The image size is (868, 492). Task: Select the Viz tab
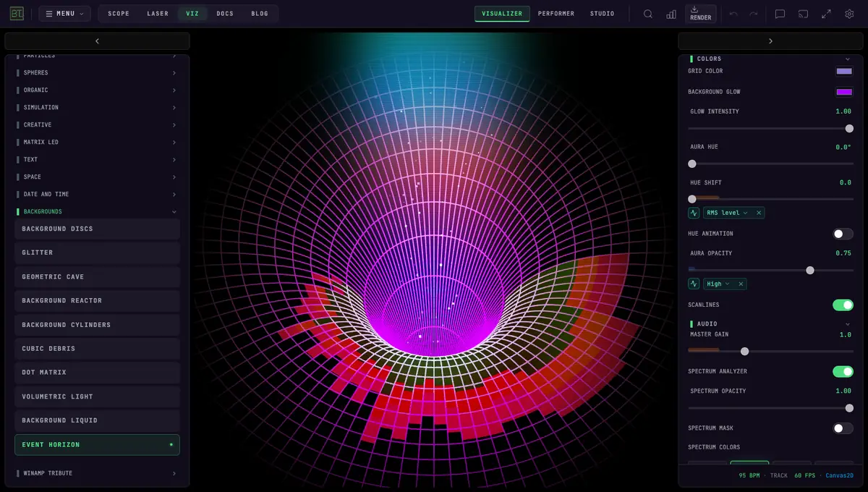pyautogui.click(x=192, y=14)
